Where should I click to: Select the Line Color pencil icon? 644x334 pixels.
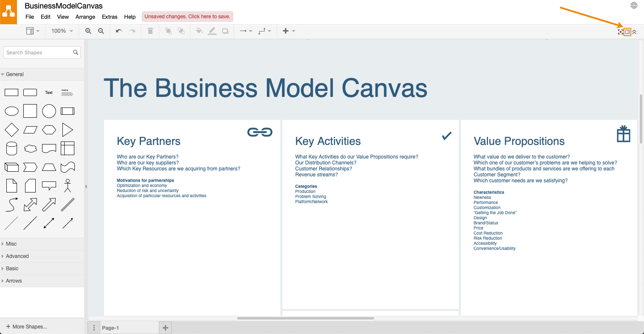coord(212,31)
